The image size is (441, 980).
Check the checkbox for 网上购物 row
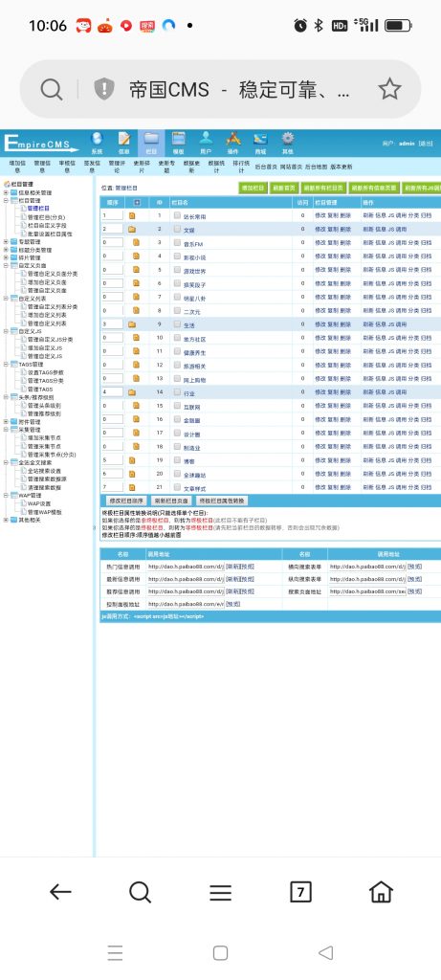click(x=177, y=379)
